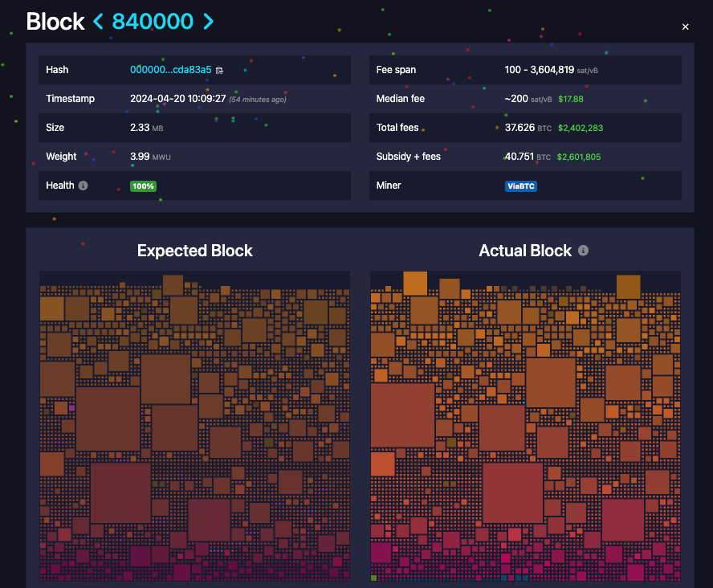Screen dimensions: 713x588
Task: Click the copy icon beside the block hash
Action: [219, 71]
